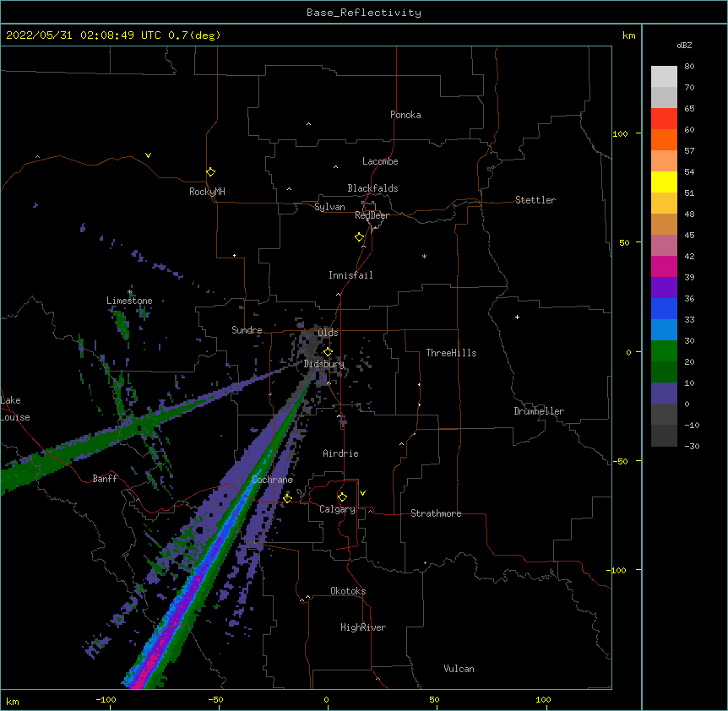Select the yellow diamond marker above Calgary label
The width and height of the screenshot is (728, 711).
coord(342,497)
